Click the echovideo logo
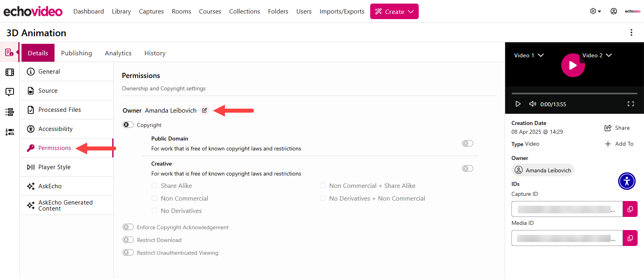Image resolution: width=644 pixels, height=279 pixels. (33, 11)
